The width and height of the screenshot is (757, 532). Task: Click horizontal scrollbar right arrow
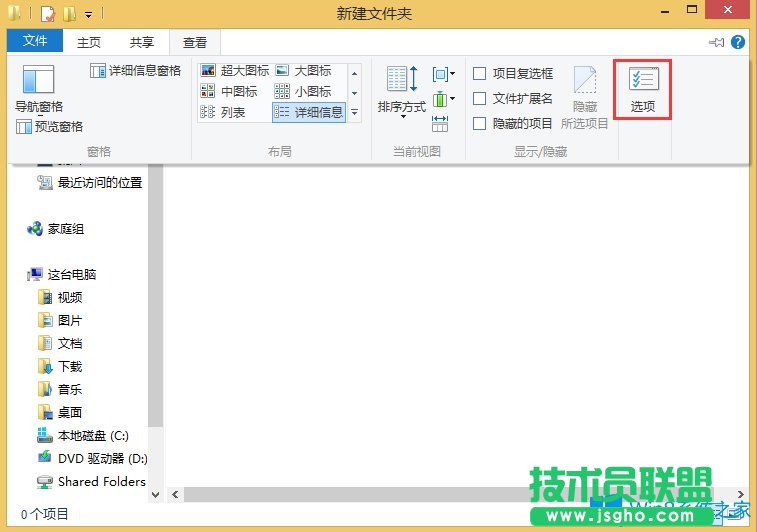741,494
